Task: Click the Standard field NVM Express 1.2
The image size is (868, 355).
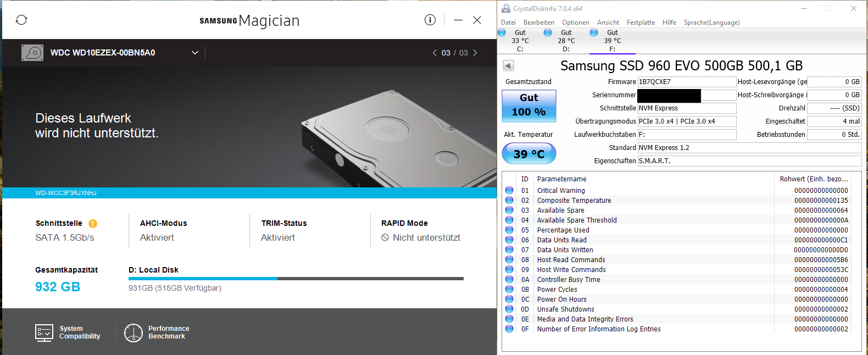Action: point(749,148)
